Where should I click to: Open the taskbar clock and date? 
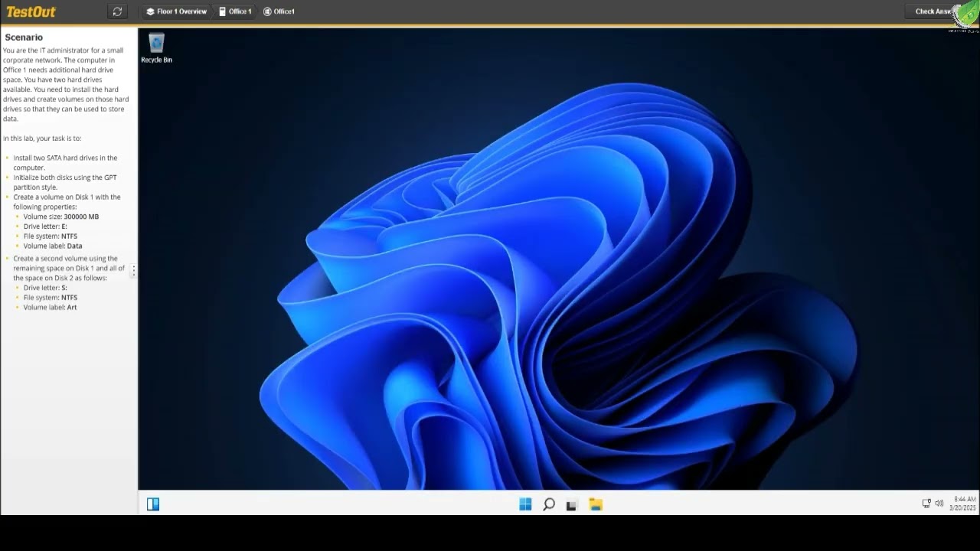(x=964, y=504)
